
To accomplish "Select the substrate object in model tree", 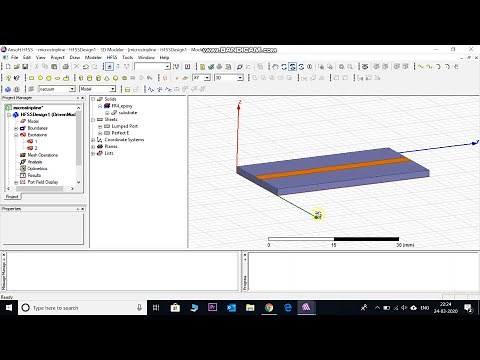I will click(124, 113).
